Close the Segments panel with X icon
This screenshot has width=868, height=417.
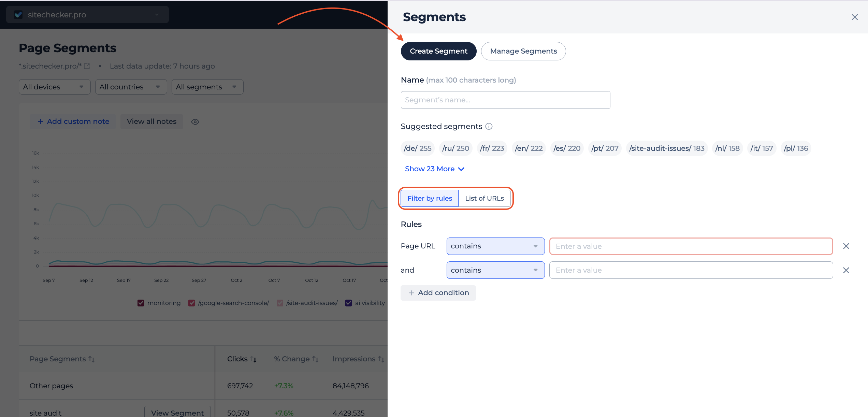(854, 17)
